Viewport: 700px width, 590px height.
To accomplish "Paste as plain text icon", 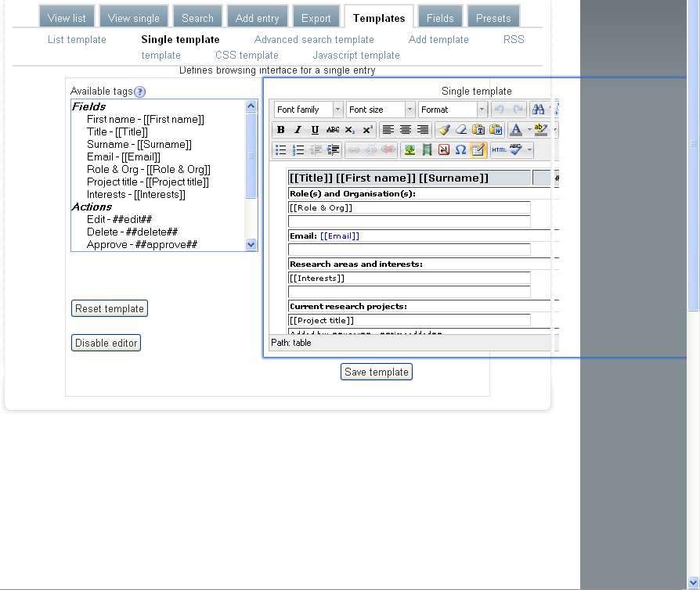I will (478, 130).
